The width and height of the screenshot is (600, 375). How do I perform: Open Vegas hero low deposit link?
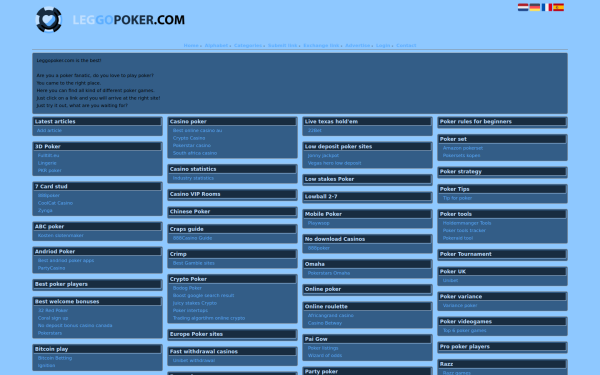pyautogui.click(x=334, y=163)
